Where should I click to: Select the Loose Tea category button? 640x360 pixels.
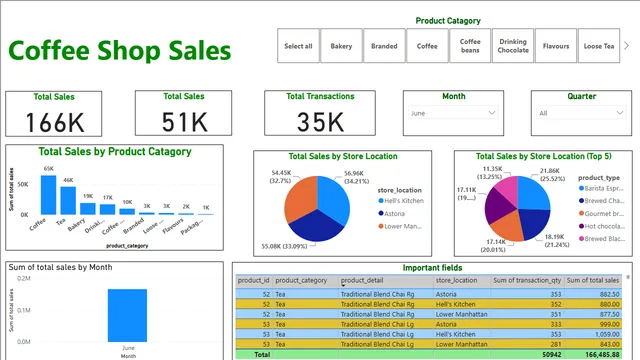click(x=599, y=46)
